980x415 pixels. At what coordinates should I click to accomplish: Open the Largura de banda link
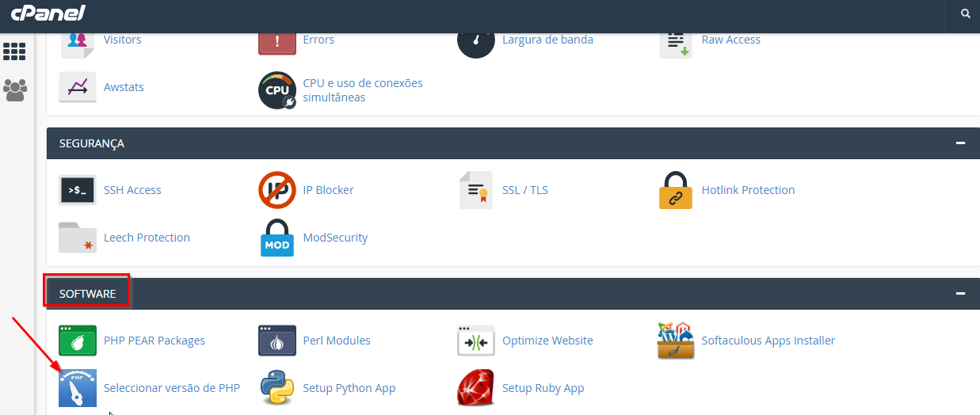[x=547, y=40]
